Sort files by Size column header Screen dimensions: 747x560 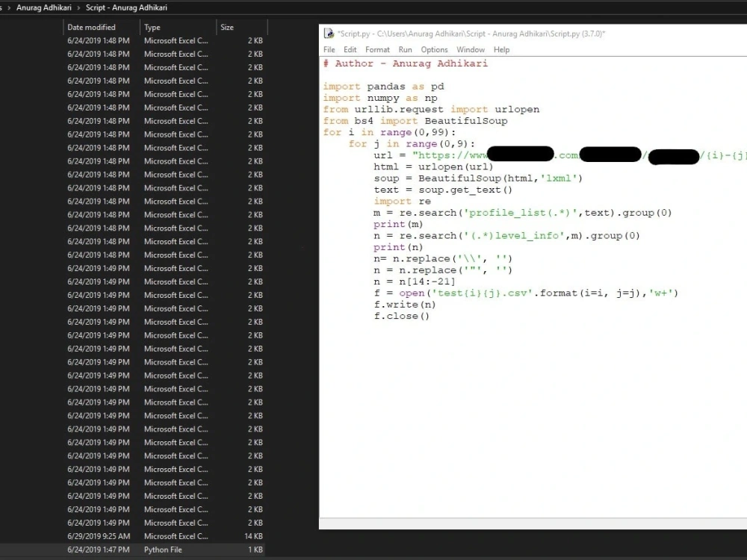point(242,27)
